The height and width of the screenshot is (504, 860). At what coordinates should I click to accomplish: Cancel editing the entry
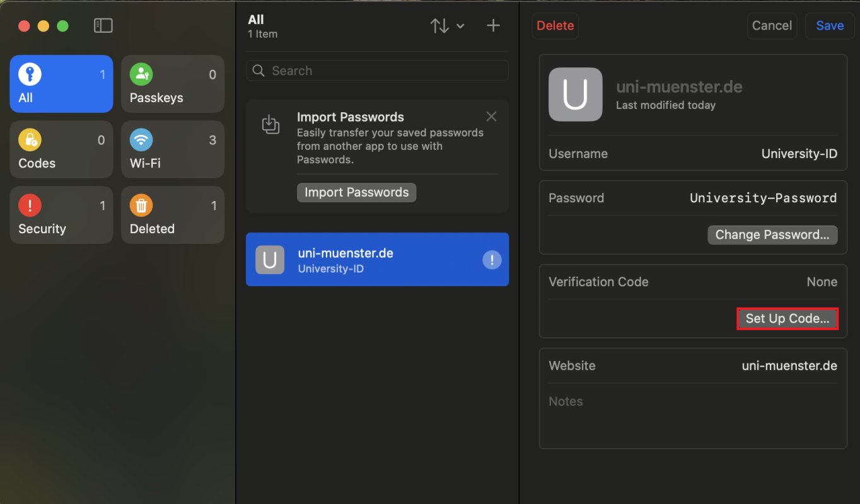(772, 26)
